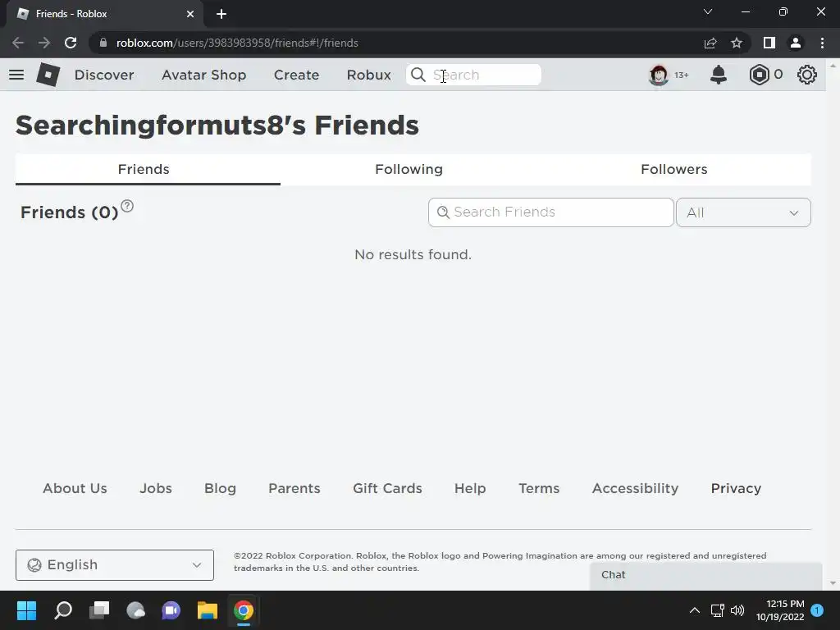Screen dimensions: 840x630
Task: Open the clock and date panel
Action: [x=780, y=610]
